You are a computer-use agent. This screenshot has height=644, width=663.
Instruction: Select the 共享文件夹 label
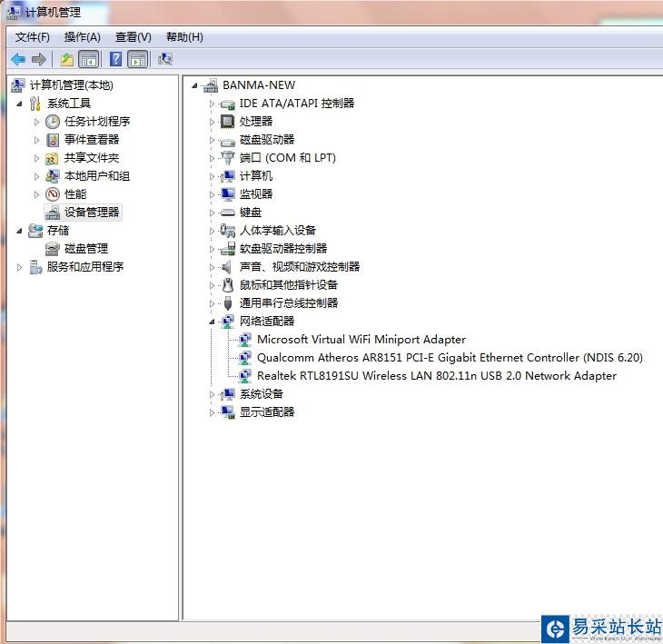pyautogui.click(x=92, y=158)
